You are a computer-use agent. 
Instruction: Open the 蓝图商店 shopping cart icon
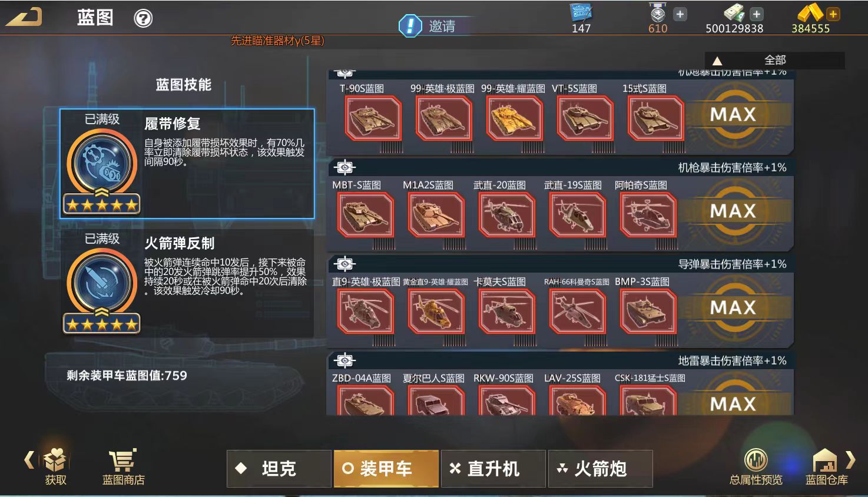click(122, 460)
